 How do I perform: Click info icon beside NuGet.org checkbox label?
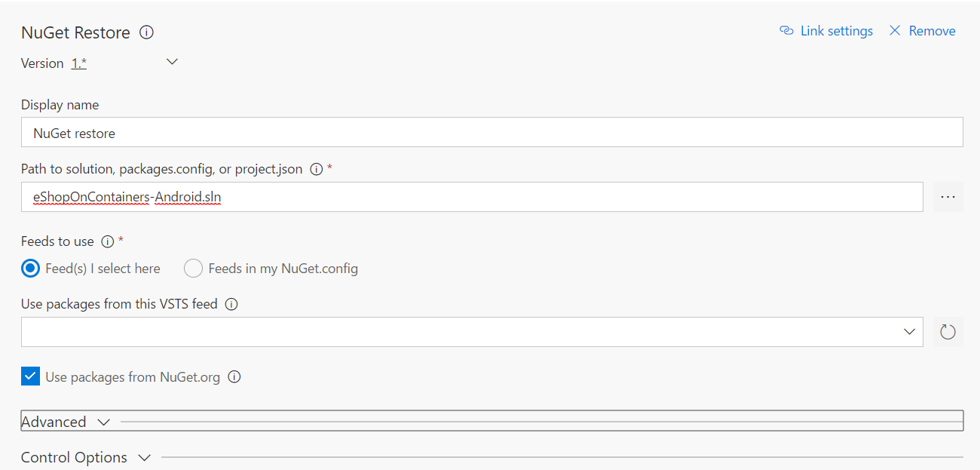pos(234,377)
